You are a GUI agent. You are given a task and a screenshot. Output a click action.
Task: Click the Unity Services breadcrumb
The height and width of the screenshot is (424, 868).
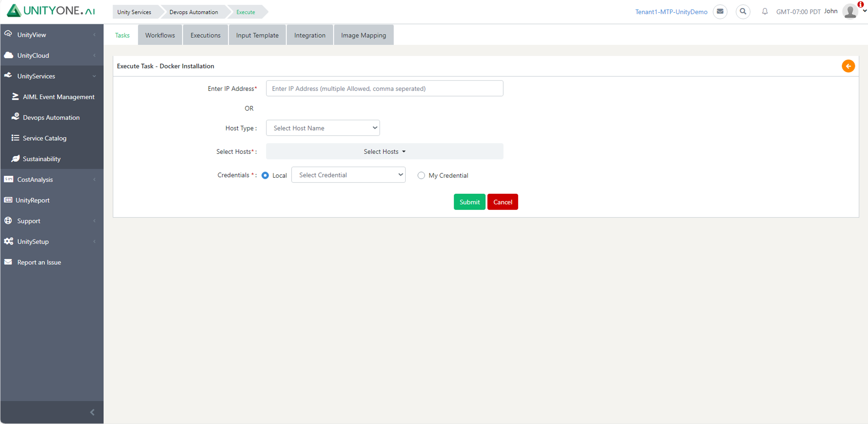[x=134, y=12]
